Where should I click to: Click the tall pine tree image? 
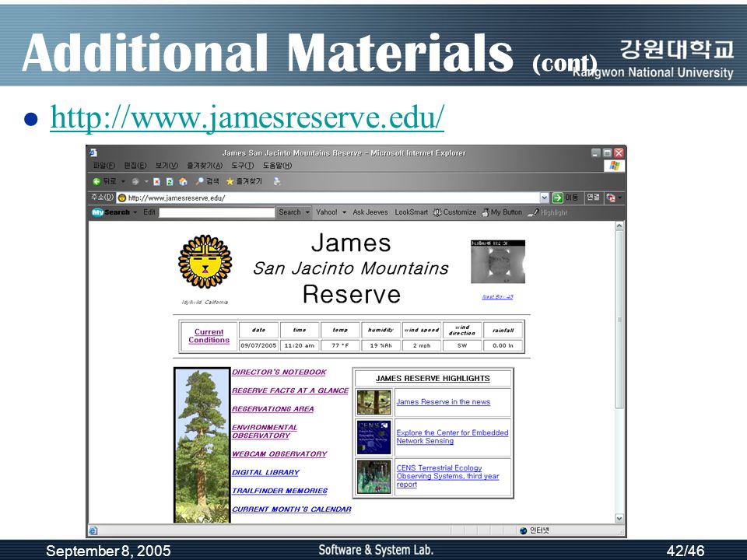tap(202, 446)
